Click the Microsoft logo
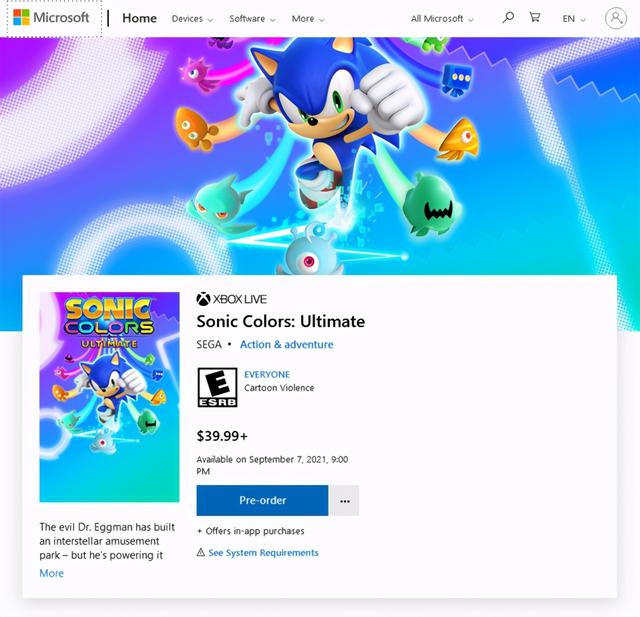This screenshot has height=617, width=640. [x=51, y=18]
